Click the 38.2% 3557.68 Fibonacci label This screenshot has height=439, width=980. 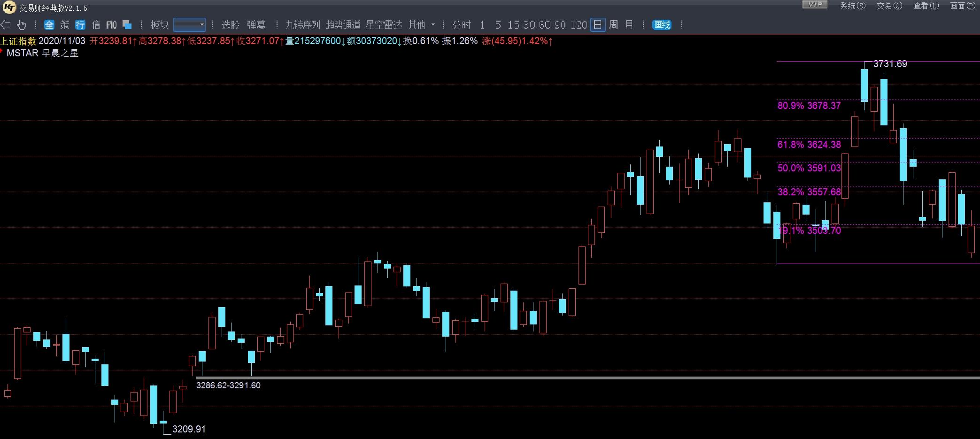[x=809, y=192]
